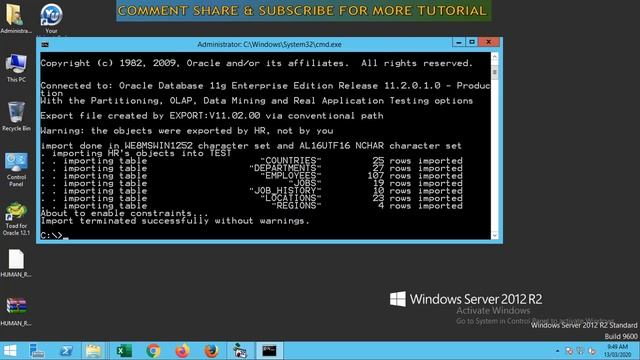Click 'import done in WE8MSWIN1252 character set' line

coord(251,146)
